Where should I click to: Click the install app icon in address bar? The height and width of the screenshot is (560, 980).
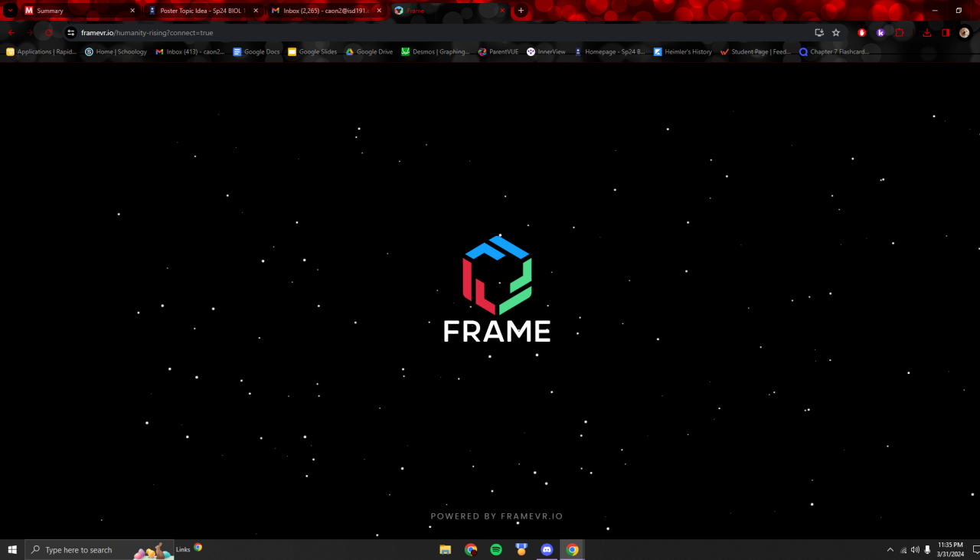(x=819, y=33)
